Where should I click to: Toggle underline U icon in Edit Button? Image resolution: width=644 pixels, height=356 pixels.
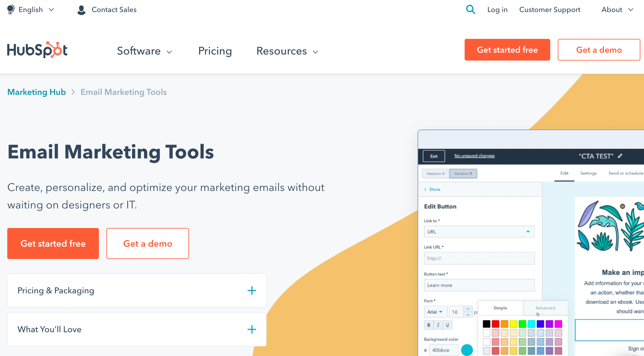click(x=447, y=325)
